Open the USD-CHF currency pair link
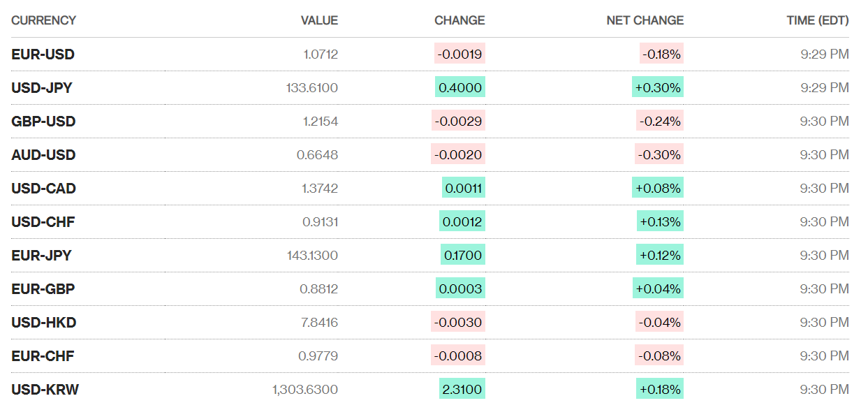868x403 pixels. tap(43, 222)
